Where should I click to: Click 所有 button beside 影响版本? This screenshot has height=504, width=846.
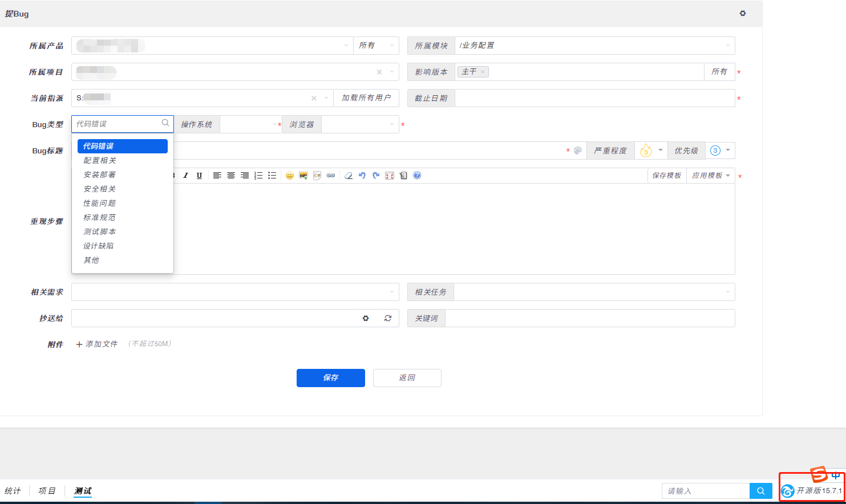point(719,72)
